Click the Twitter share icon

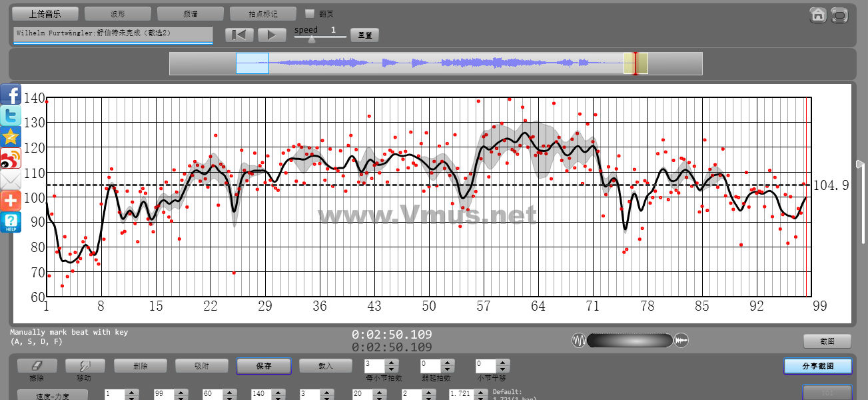pyautogui.click(x=11, y=116)
